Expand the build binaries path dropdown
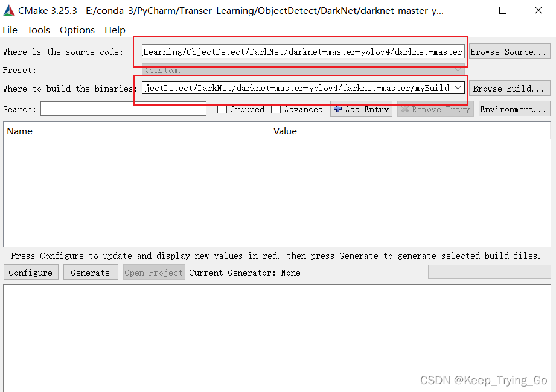This screenshot has height=392, width=556. (457, 87)
